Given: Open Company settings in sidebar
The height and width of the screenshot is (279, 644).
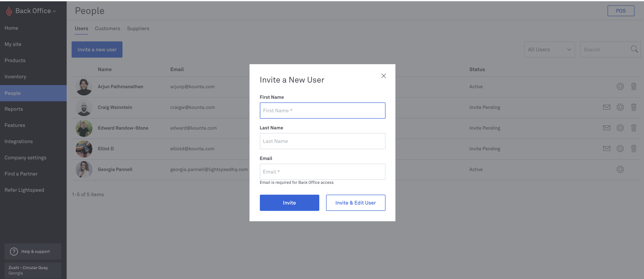Looking at the screenshot, I should coord(25,158).
